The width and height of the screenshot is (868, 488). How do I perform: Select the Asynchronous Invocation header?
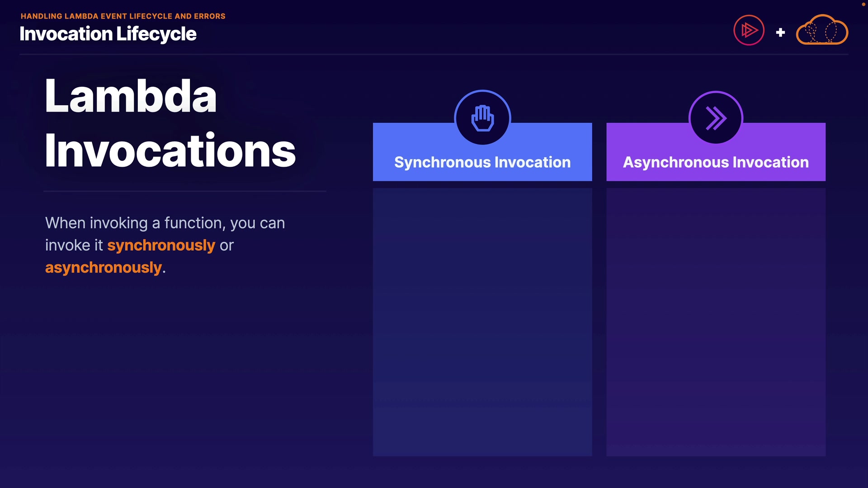point(716,162)
